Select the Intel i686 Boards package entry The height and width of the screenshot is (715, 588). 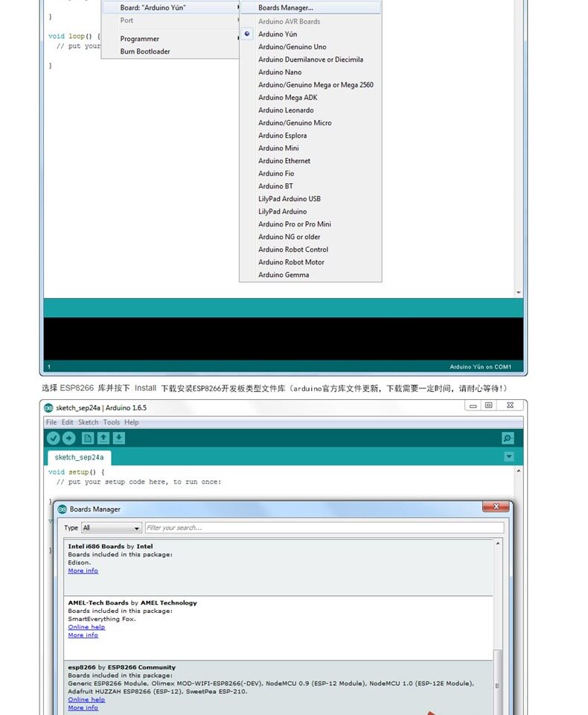[x=278, y=568]
